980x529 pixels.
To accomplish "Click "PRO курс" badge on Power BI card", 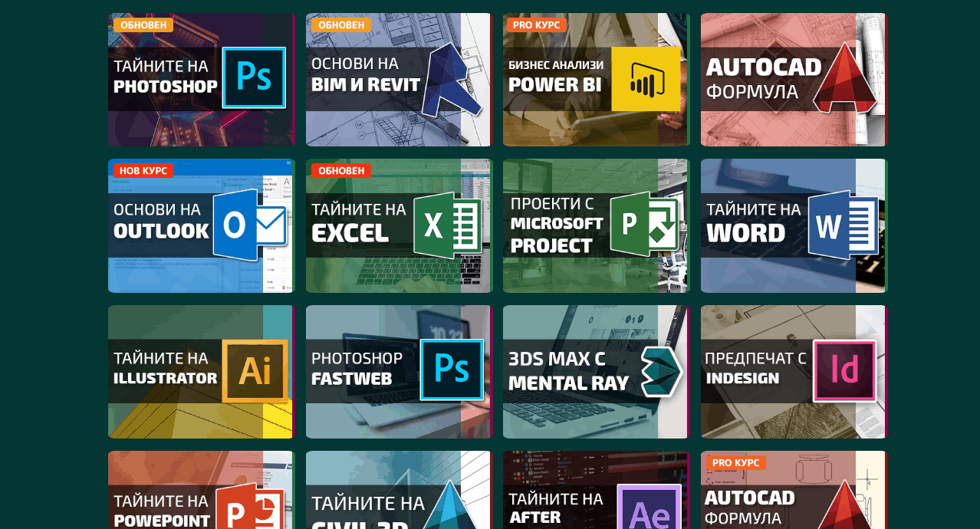I will point(537,25).
